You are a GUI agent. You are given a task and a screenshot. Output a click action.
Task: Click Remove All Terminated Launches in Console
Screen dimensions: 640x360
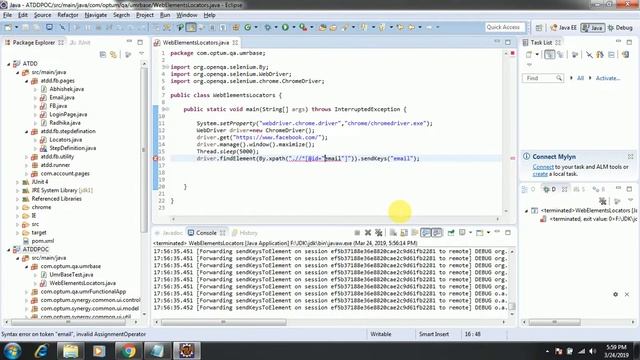pos(379,233)
